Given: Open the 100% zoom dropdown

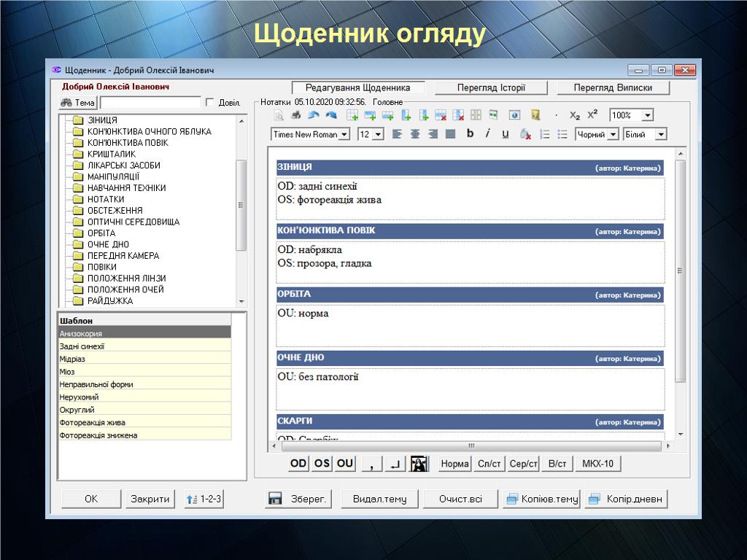Looking at the screenshot, I should click(647, 115).
